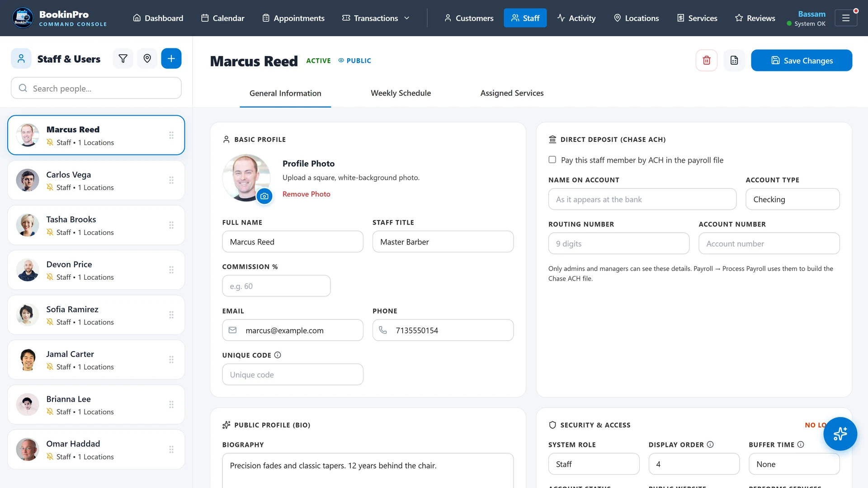Open Customers in top navigation

pyautogui.click(x=469, y=18)
